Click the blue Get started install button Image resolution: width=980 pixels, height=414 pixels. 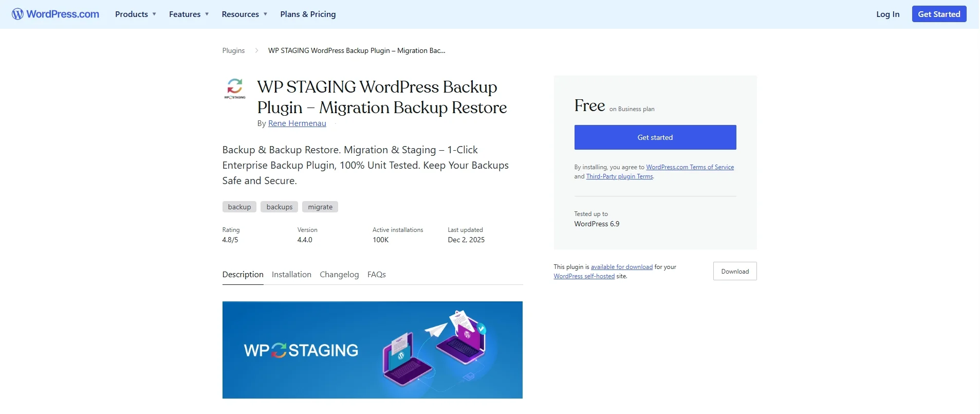[655, 137]
